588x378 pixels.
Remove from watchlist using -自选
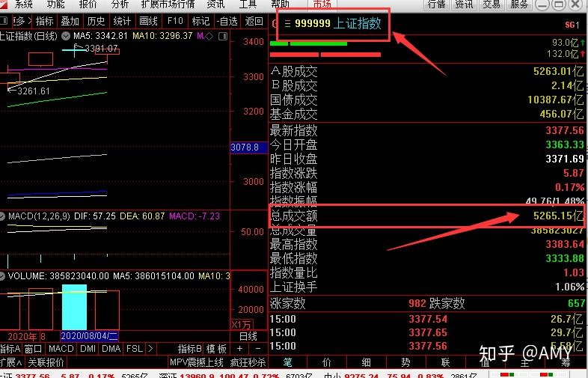tap(227, 21)
